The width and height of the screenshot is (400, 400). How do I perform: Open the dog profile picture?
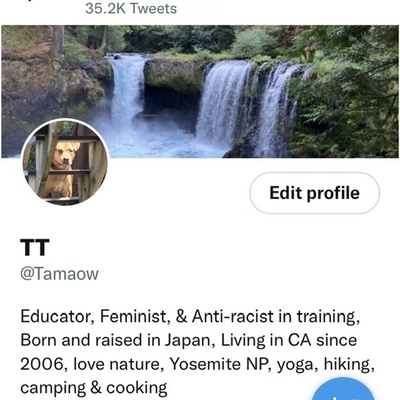pyautogui.click(x=65, y=161)
